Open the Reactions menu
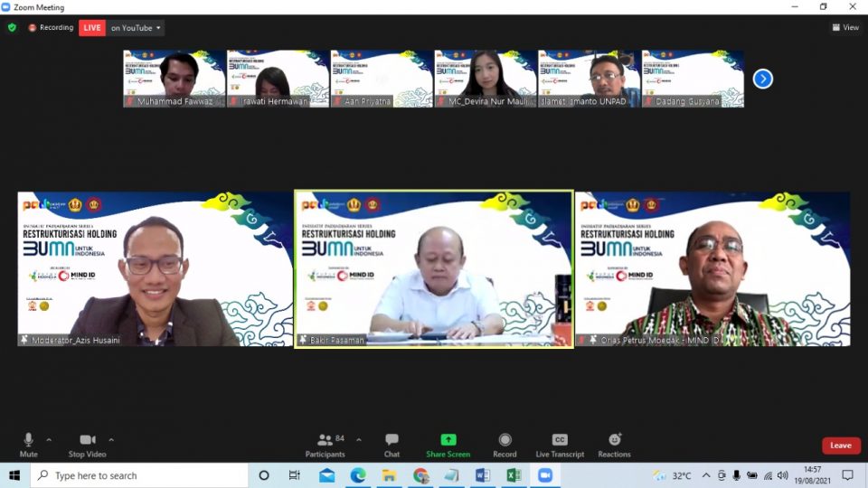 [615, 440]
